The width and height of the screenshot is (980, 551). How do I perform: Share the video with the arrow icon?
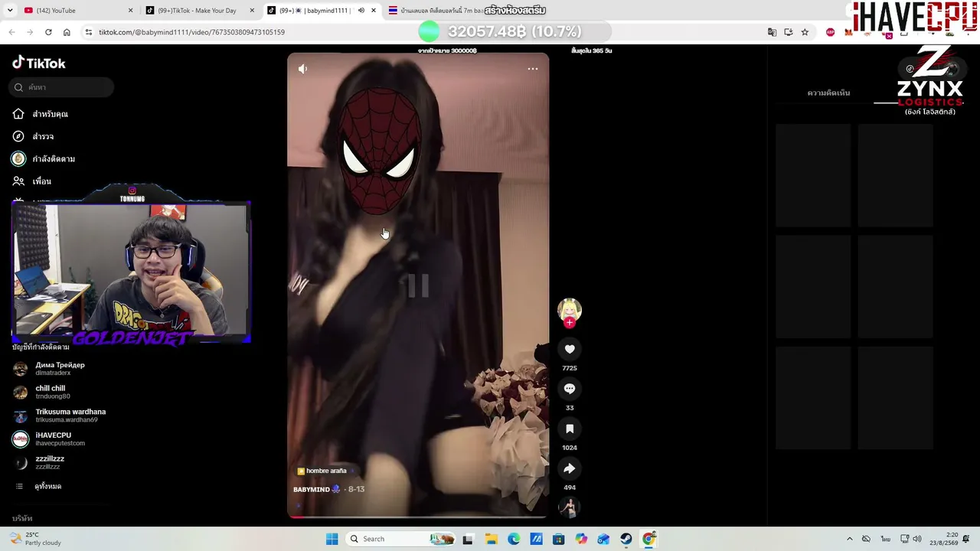click(x=570, y=468)
